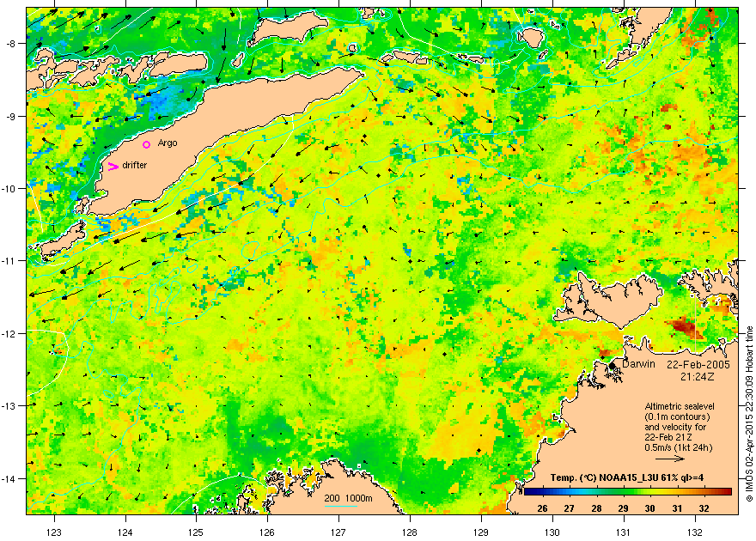Image resolution: width=756 pixels, height=541 pixels.
Task: Click the dark blue end of temperature colorbar
Action: pos(529,492)
